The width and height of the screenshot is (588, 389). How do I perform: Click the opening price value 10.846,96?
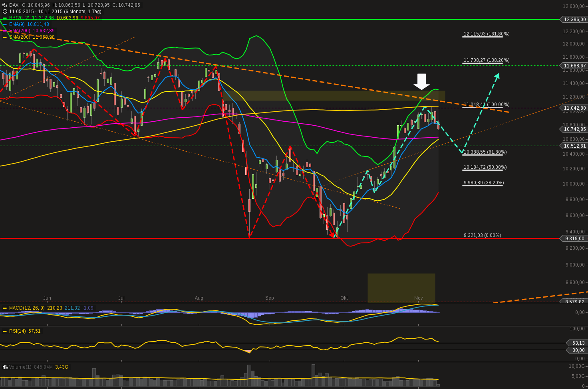[39, 5]
